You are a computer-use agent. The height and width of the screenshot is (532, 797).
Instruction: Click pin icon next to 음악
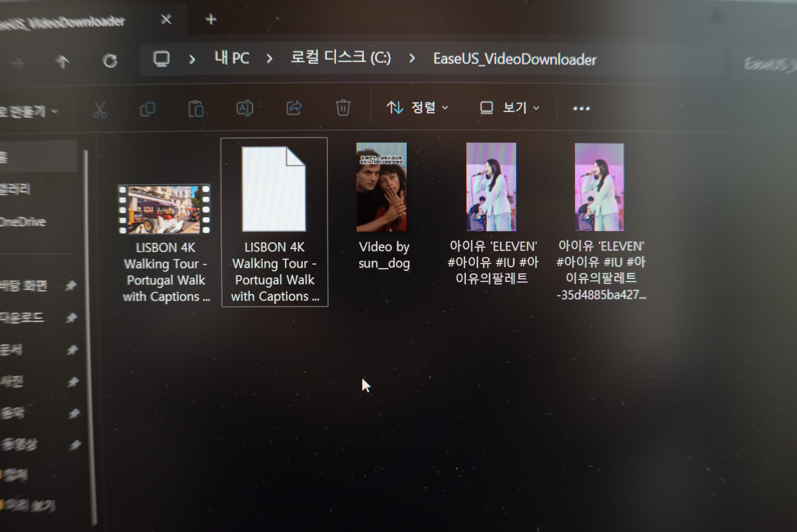point(74,413)
